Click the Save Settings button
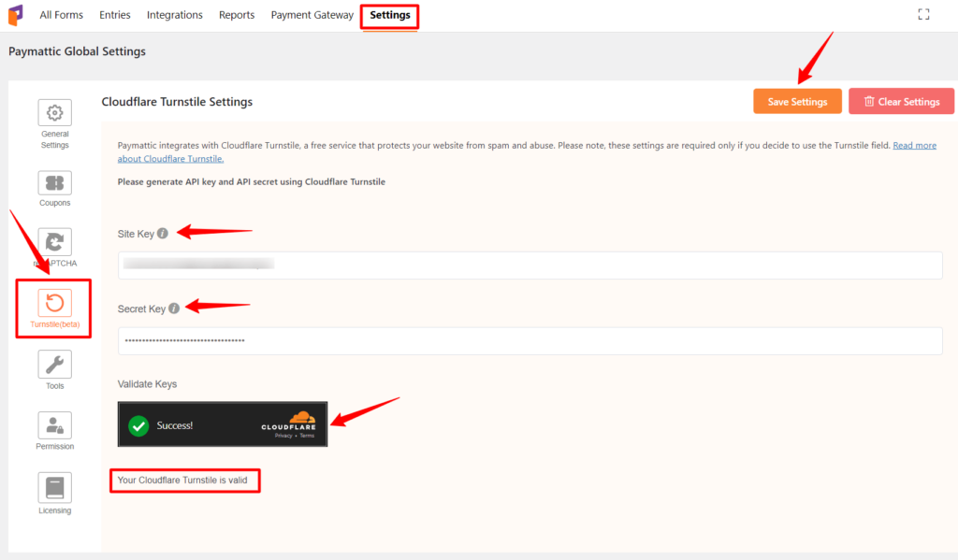The image size is (958, 560). [x=797, y=101]
